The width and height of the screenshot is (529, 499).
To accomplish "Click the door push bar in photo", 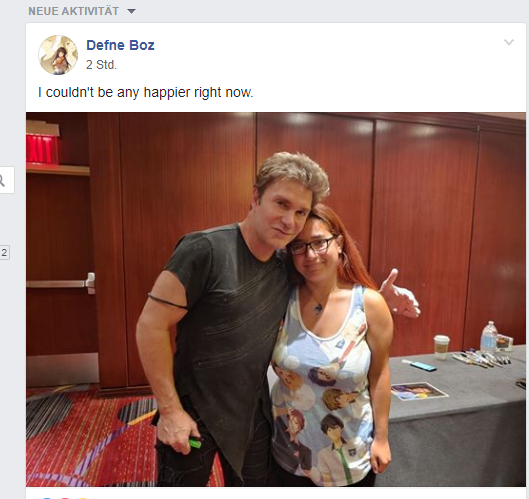I will [x=61, y=283].
